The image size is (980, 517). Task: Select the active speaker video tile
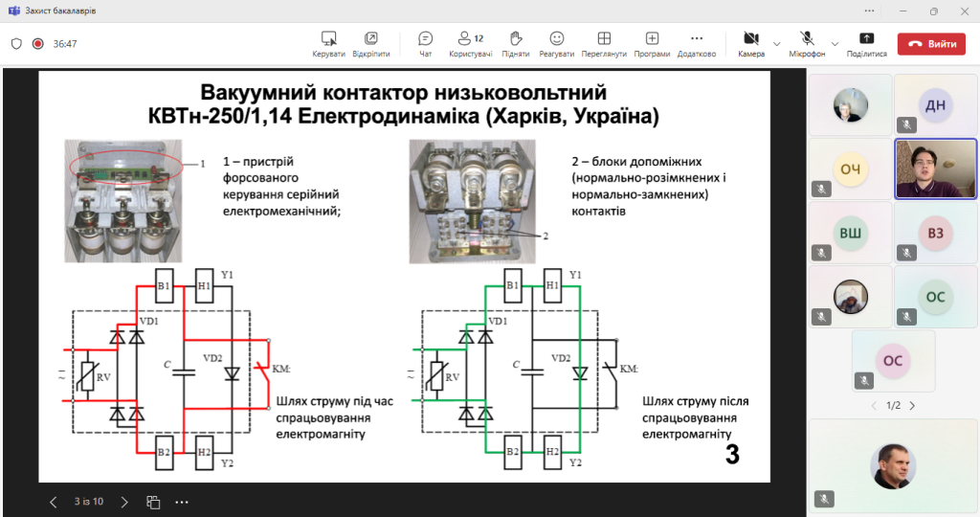pos(935,169)
